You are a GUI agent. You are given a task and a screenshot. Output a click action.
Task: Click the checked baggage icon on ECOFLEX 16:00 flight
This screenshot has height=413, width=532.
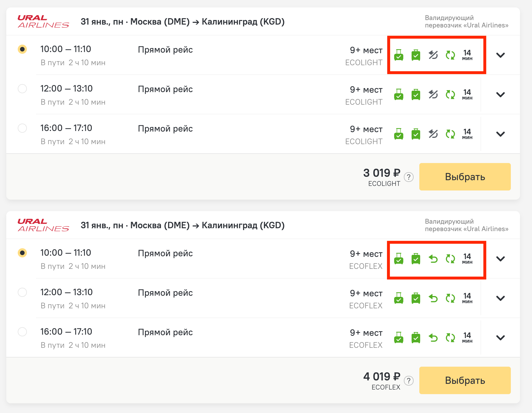click(x=416, y=337)
